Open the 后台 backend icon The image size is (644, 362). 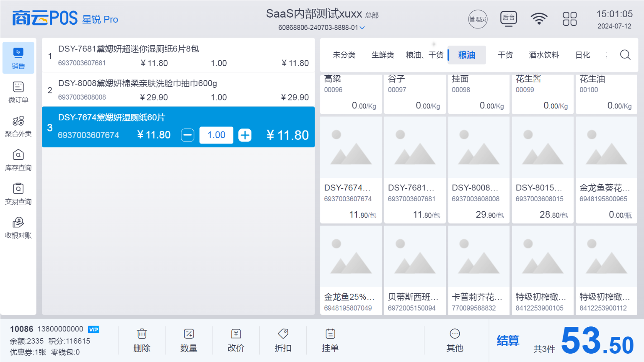(x=509, y=18)
